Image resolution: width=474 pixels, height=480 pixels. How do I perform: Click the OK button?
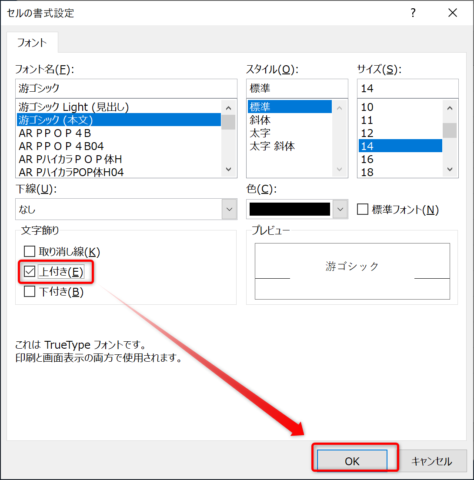pyautogui.click(x=352, y=461)
